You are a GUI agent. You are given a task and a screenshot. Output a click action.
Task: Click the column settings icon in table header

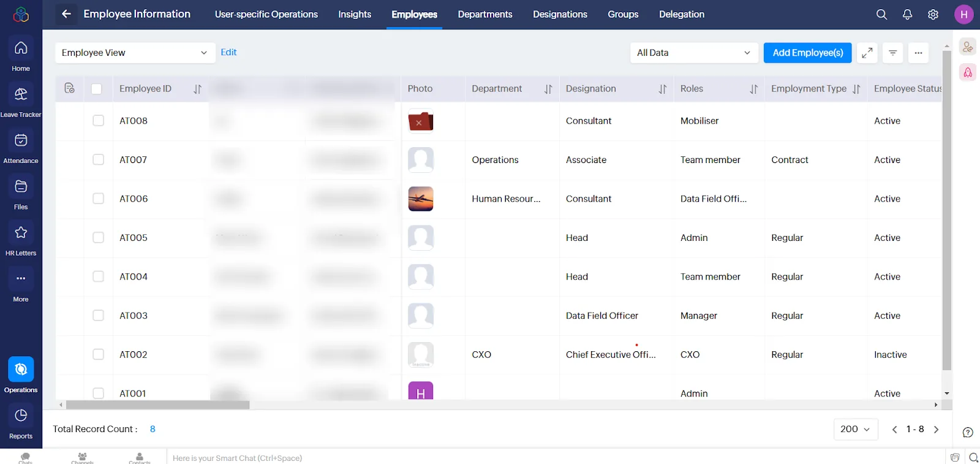70,88
